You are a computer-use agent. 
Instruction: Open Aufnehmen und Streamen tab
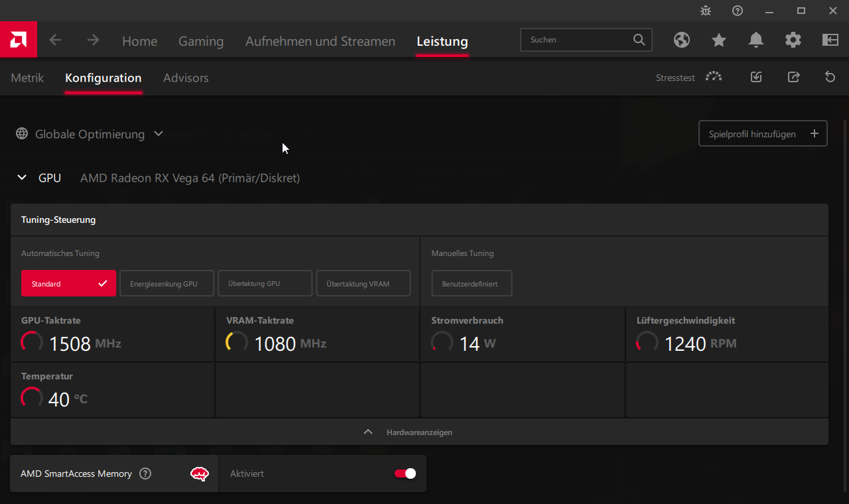click(320, 41)
